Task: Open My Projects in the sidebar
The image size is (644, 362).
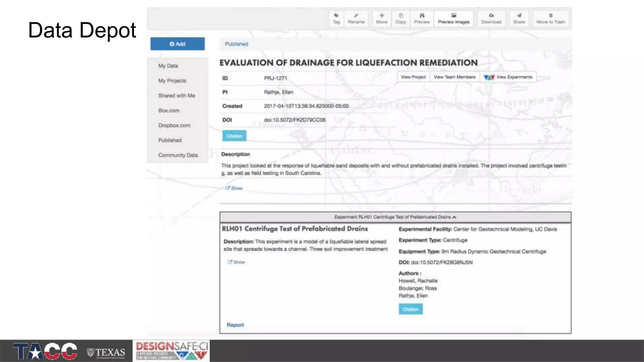Action: coord(172,81)
